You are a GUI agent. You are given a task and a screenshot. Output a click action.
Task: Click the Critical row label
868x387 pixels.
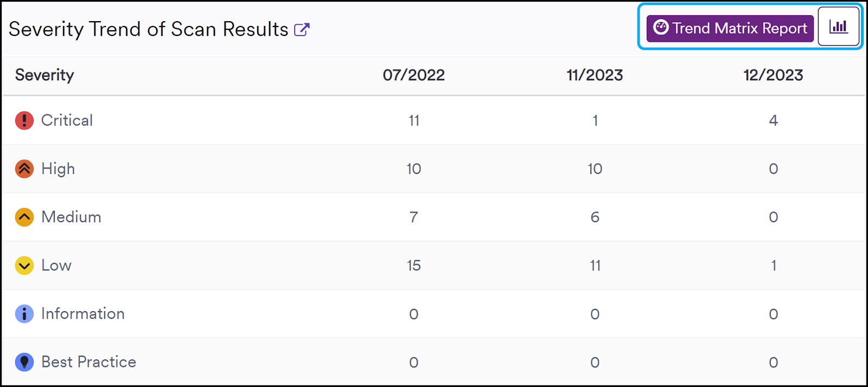pos(67,120)
